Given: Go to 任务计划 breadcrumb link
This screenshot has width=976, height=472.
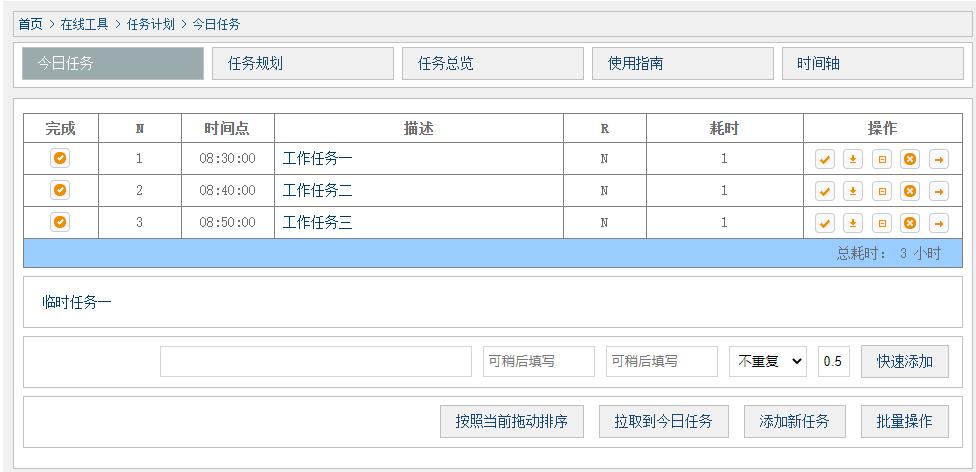Looking at the screenshot, I should (151, 24).
